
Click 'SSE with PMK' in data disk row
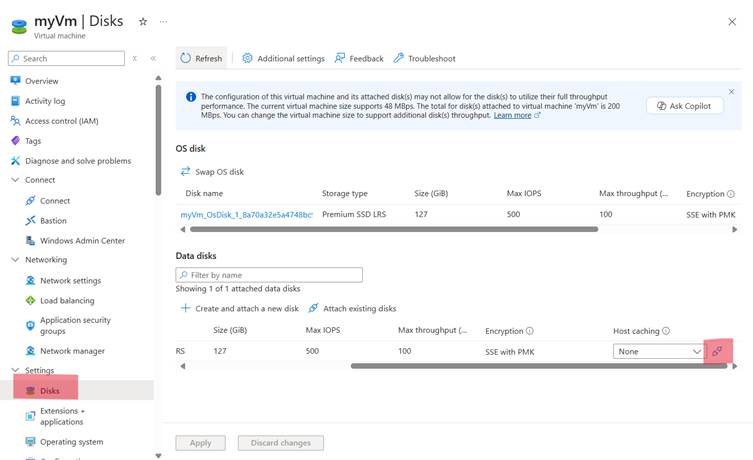tap(510, 352)
